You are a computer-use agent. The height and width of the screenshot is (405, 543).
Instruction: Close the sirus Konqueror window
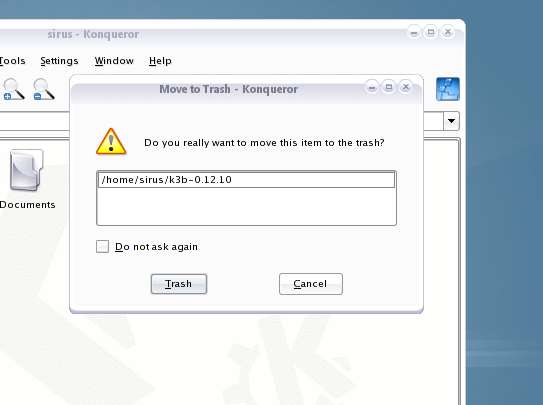point(448,32)
